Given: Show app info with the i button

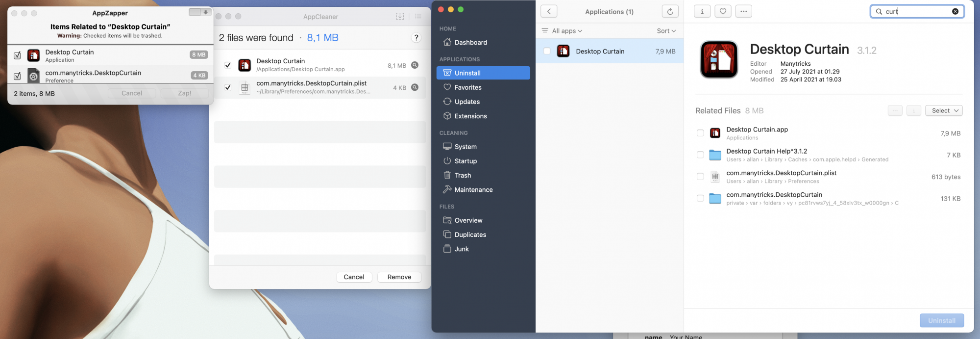Looking at the screenshot, I should (x=702, y=11).
